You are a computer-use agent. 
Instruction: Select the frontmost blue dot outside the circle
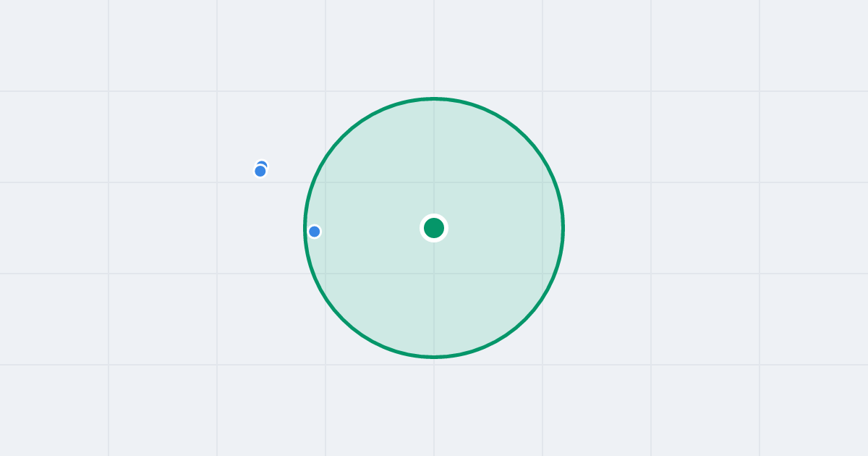coord(260,171)
